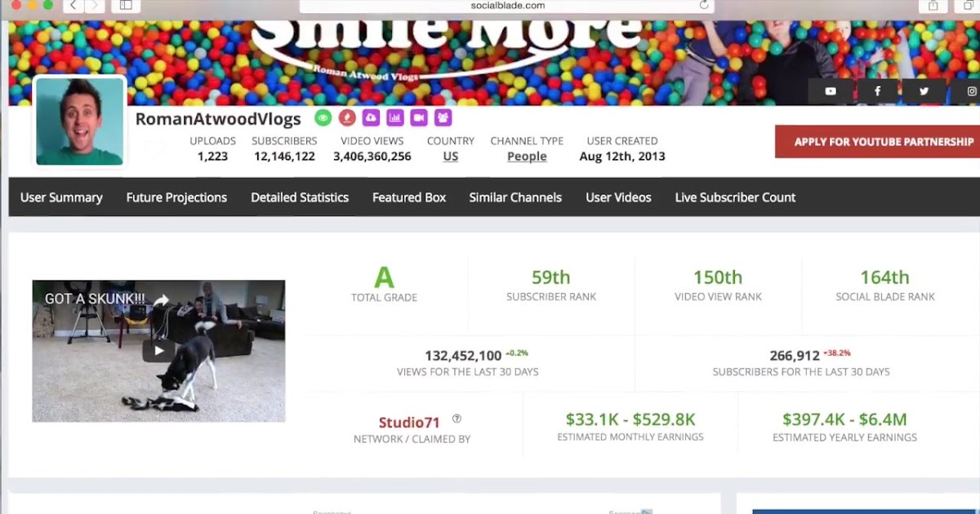980x514 pixels.
Task: Click the 59th subscriber rank
Action: click(x=551, y=277)
